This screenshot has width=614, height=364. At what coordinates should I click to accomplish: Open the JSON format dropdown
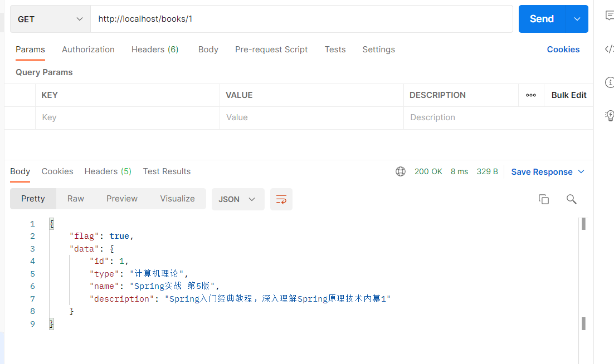pyautogui.click(x=238, y=199)
